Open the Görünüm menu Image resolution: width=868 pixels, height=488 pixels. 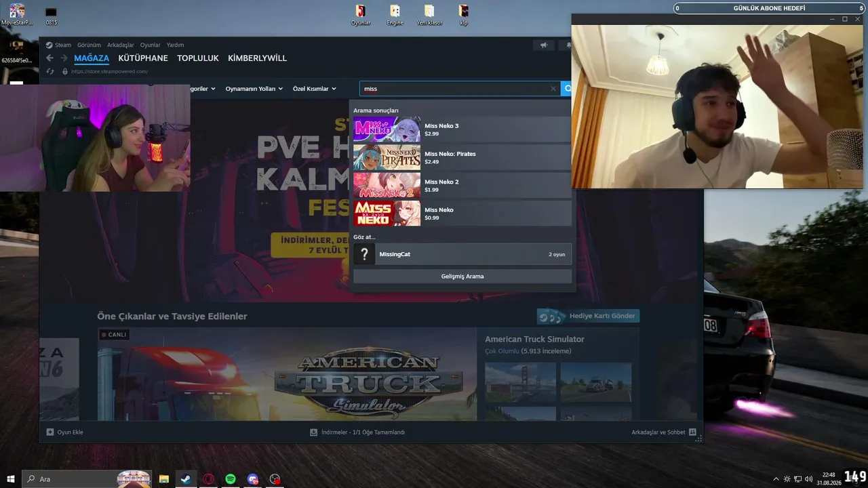pyautogui.click(x=89, y=45)
